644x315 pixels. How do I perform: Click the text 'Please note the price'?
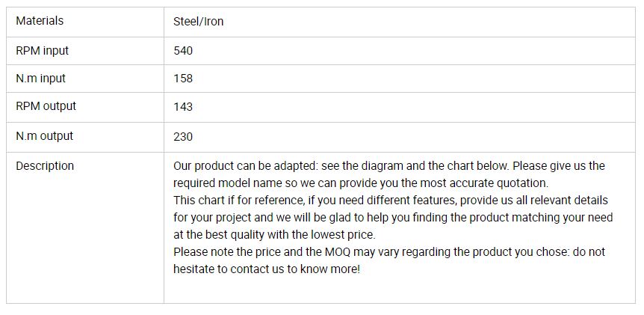pyautogui.click(x=229, y=252)
